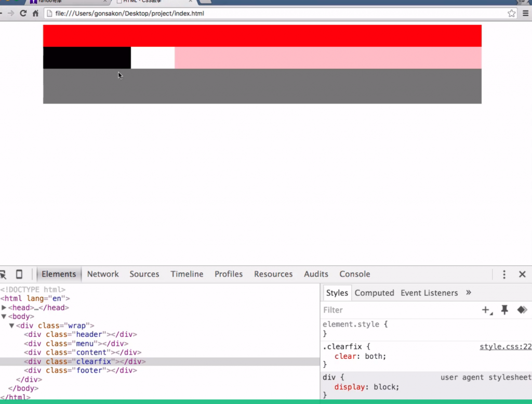Click the DOCTYPE html line
Viewport: 532px width, 404px height.
33,290
